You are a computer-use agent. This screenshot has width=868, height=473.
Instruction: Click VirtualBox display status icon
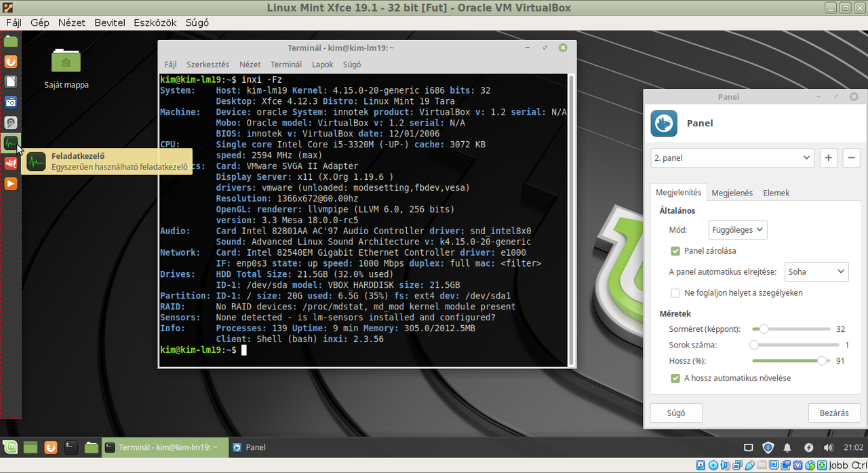(x=774, y=465)
